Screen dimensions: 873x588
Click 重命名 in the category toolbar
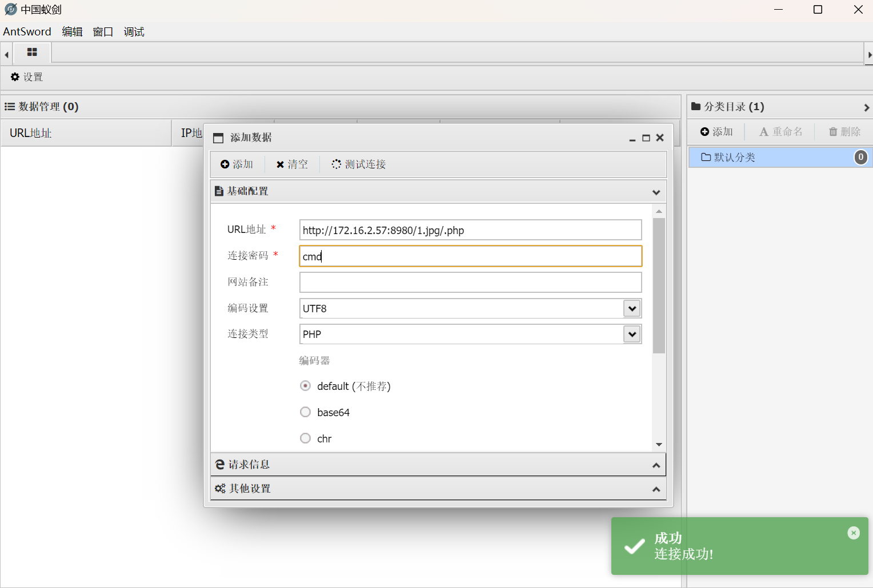pos(780,132)
